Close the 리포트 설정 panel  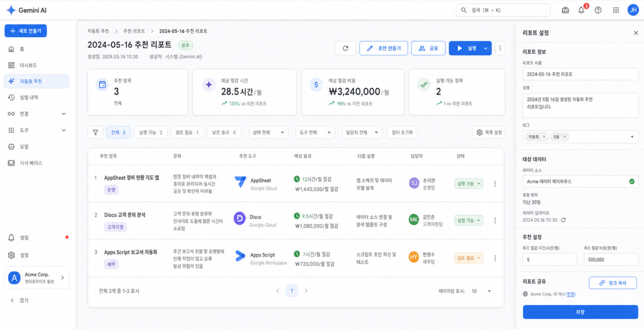tap(635, 33)
